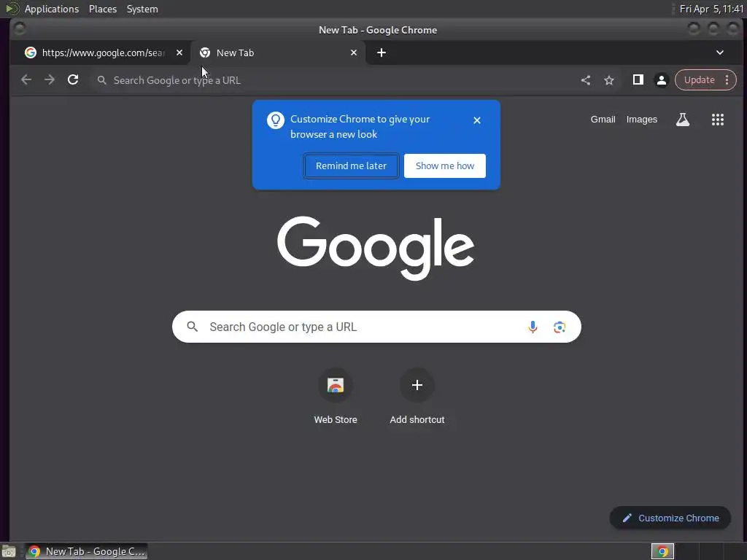Bookmark this tab with the star icon
This screenshot has width=747, height=560.
click(609, 80)
